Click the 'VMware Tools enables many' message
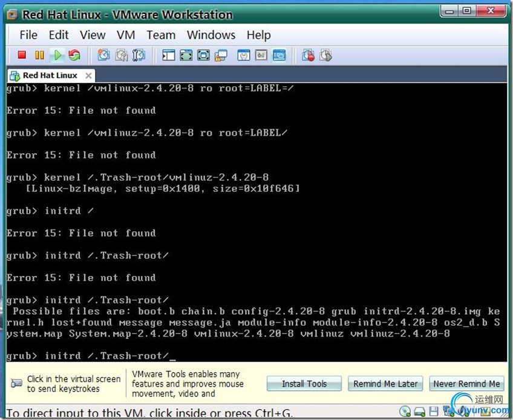The height and width of the screenshot is (420, 513). [x=188, y=384]
